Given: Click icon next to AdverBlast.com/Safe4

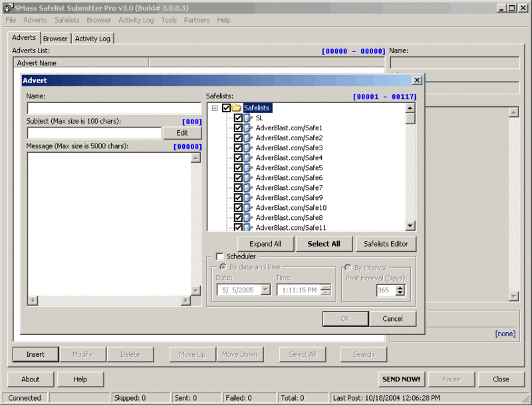Looking at the screenshot, I should tap(248, 158).
